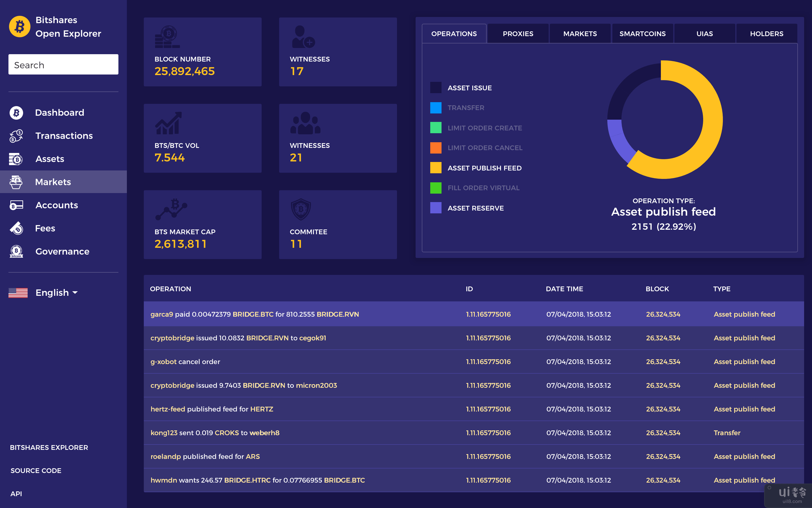Click inside the Search input field
This screenshot has height=508, width=812.
tap(63, 65)
